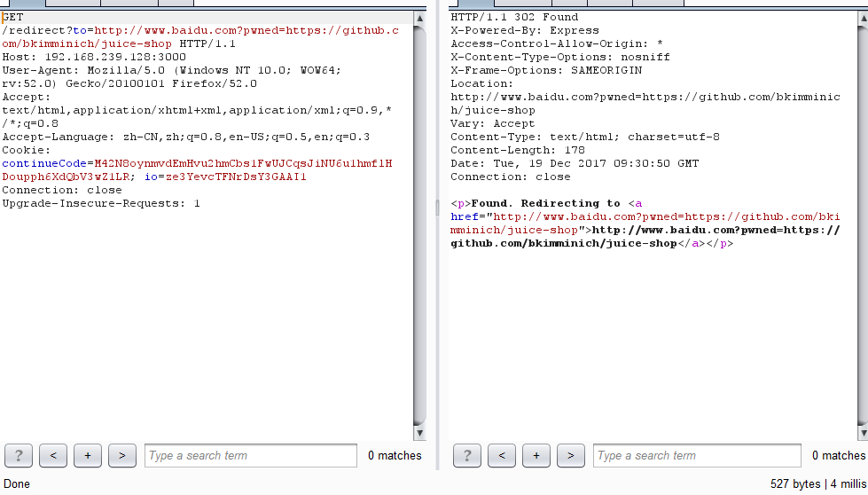Click 'Found. Redirecting to' body text
The width and height of the screenshot is (868, 495).
(x=546, y=203)
